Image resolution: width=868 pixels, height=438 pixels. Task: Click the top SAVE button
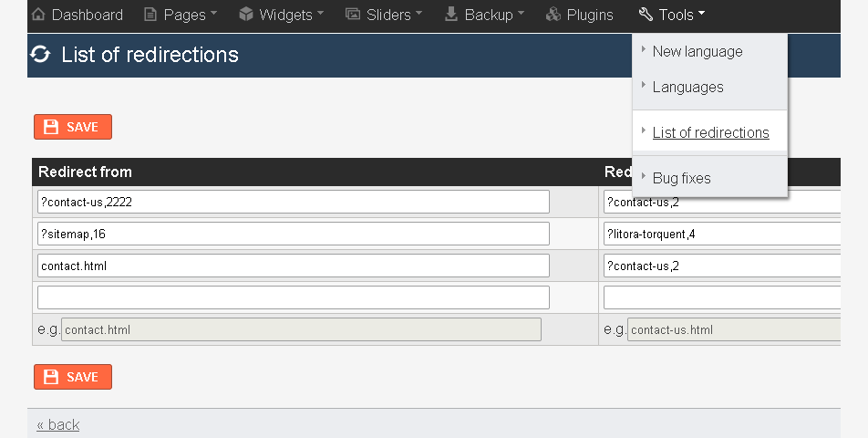coord(73,127)
